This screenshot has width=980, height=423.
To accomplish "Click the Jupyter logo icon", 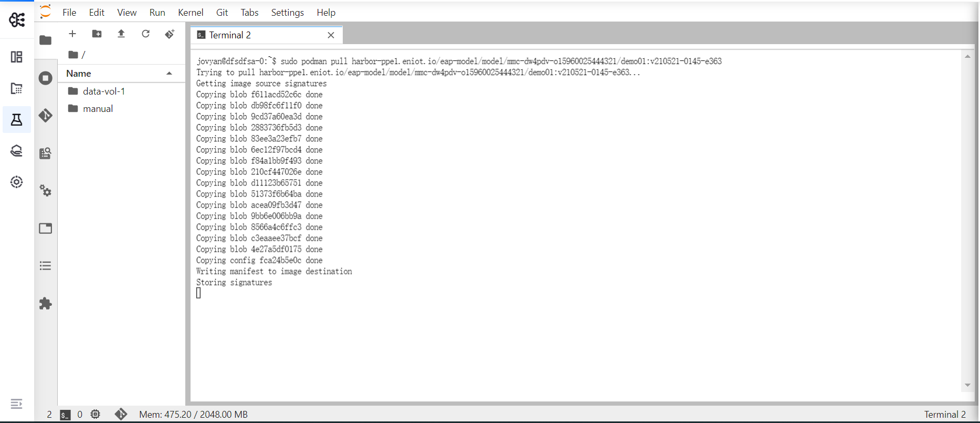I will 46,12.
